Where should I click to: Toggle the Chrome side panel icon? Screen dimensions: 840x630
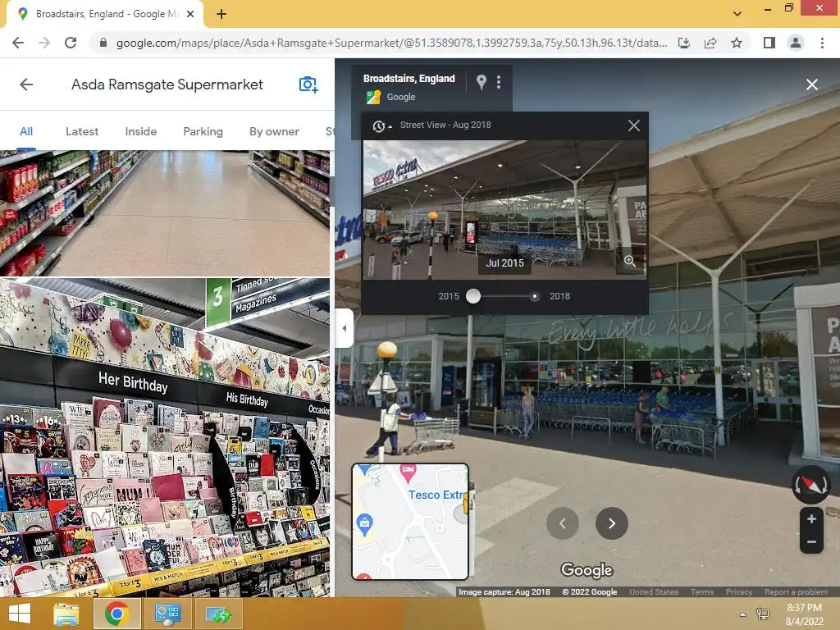click(x=769, y=43)
